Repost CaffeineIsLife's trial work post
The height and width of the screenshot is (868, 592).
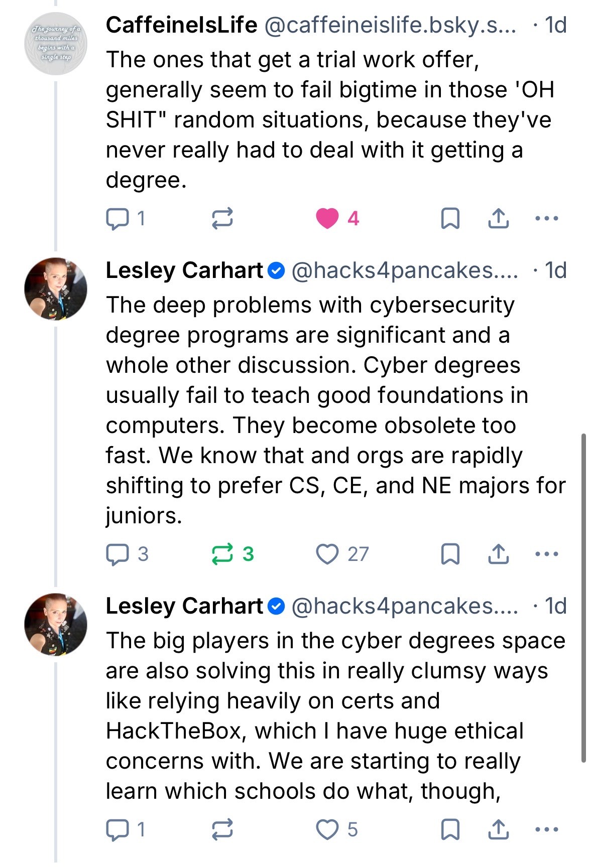coord(222,219)
